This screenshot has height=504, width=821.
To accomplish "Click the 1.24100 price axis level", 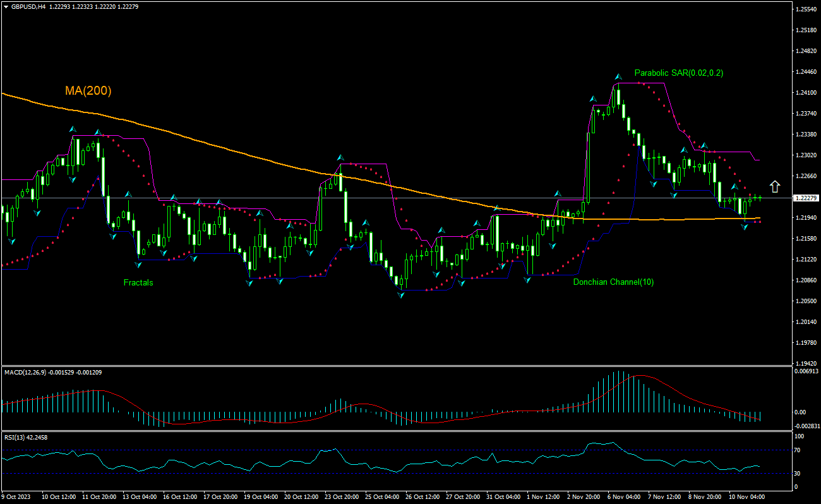I will click(x=806, y=93).
